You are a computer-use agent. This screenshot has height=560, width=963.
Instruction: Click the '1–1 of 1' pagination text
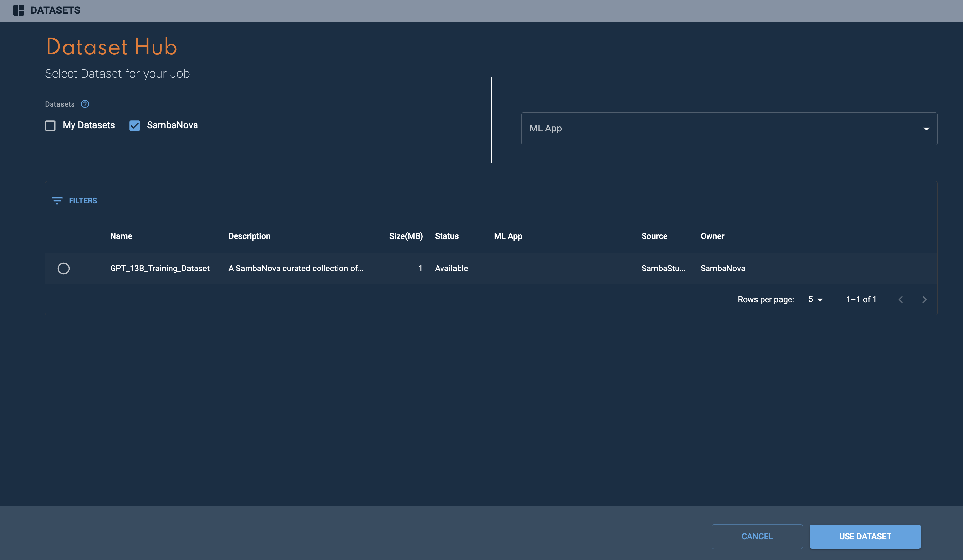(861, 299)
